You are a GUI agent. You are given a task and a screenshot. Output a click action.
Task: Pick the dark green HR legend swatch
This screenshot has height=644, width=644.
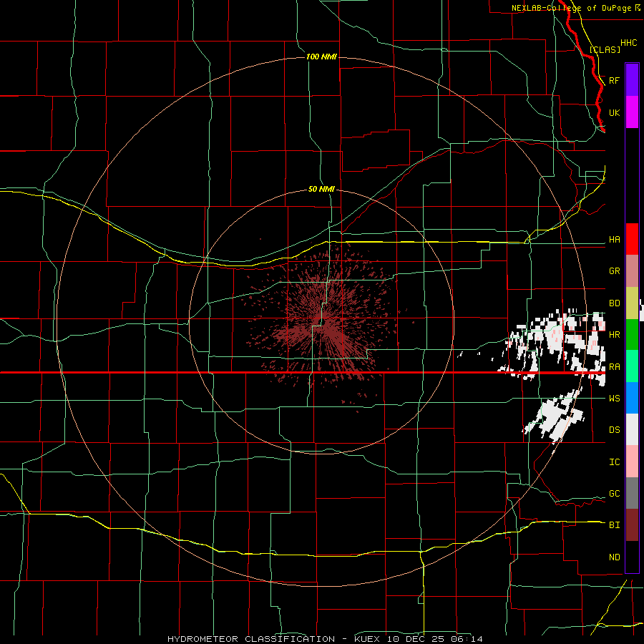point(632,335)
